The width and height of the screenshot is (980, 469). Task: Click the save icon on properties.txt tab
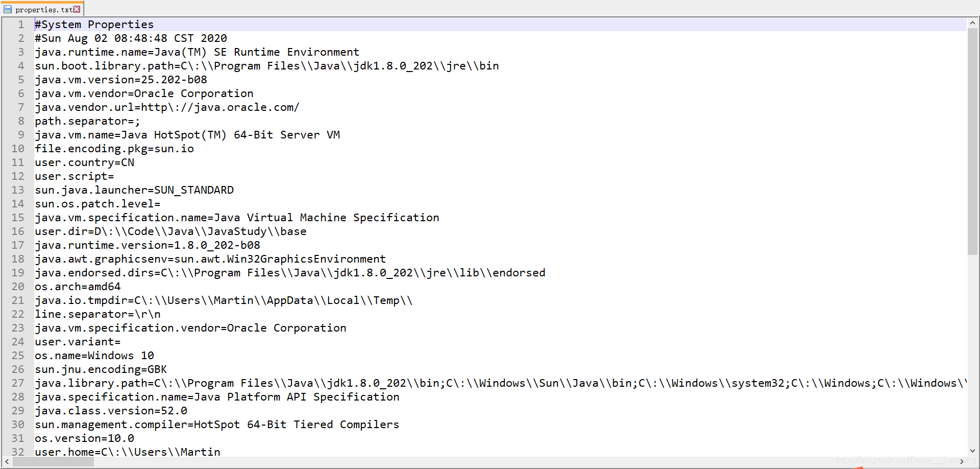tap(8, 9)
